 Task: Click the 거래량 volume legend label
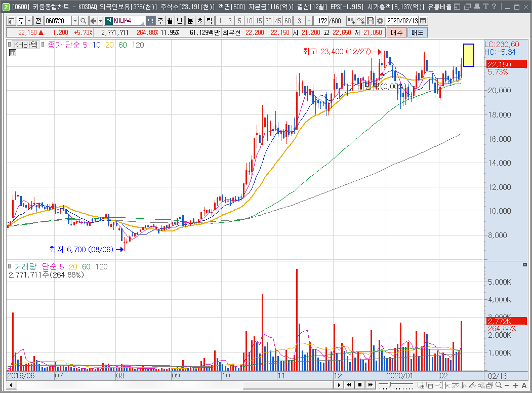click(x=25, y=267)
